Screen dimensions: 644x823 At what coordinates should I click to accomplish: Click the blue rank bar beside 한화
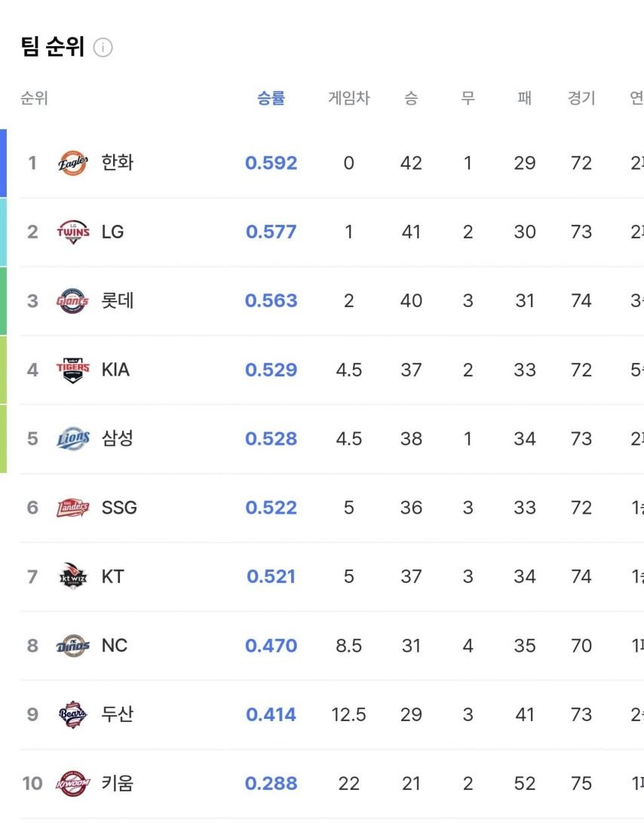(x=3, y=163)
